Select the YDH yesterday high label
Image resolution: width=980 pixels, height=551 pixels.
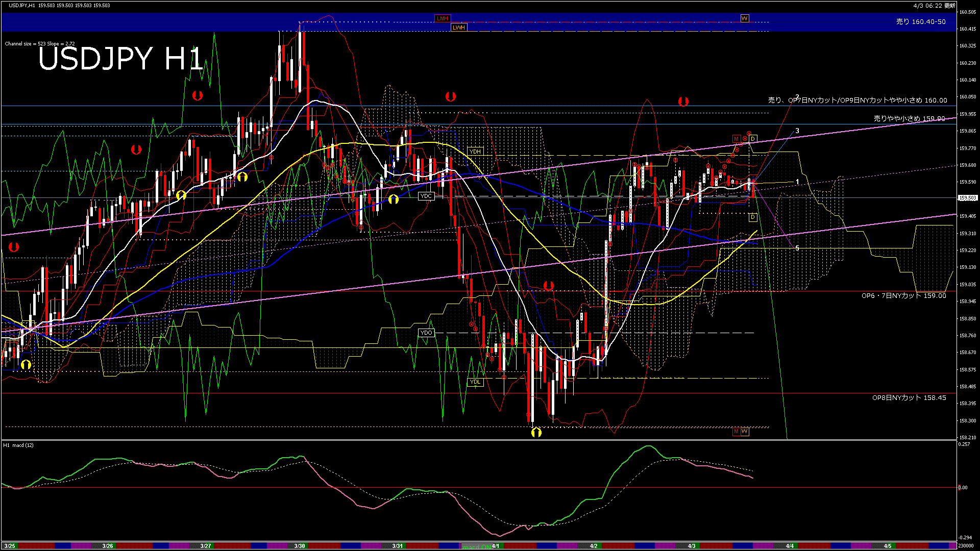(475, 152)
